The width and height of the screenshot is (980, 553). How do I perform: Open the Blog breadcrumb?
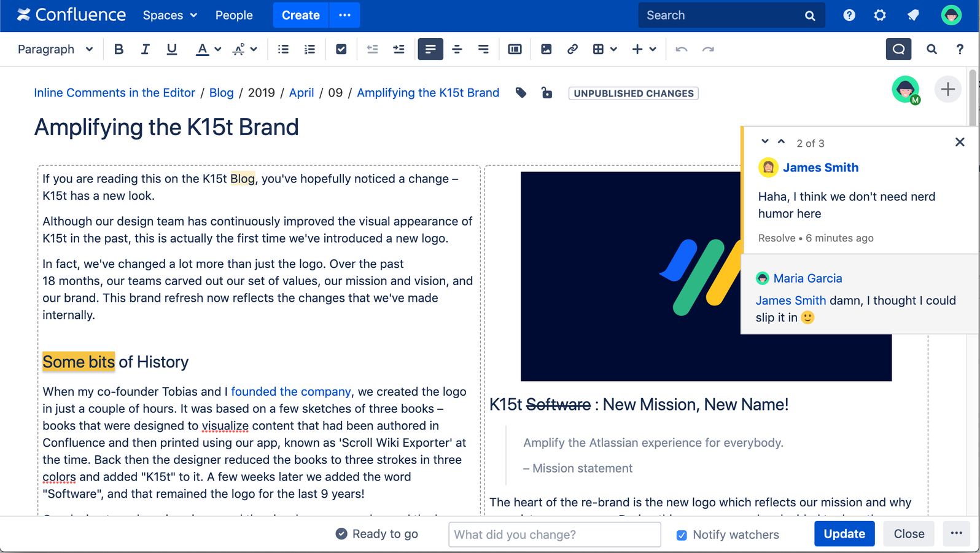[x=221, y=93]
